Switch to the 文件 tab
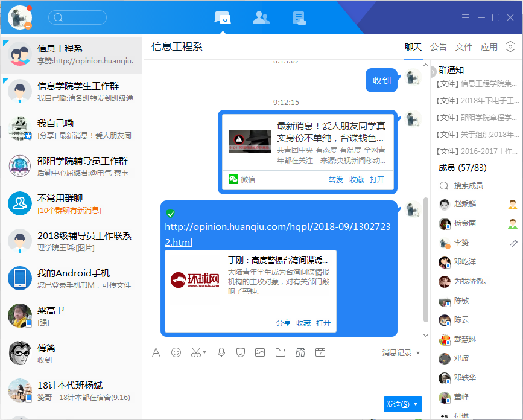Viewport: 523px width, 420px height. 464,47
